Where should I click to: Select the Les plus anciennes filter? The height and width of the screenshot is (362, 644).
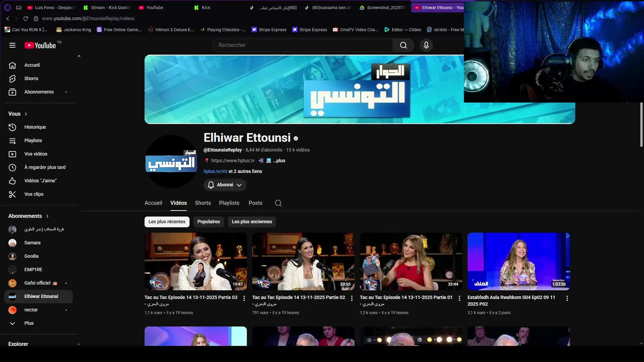(x=252, y=222)
